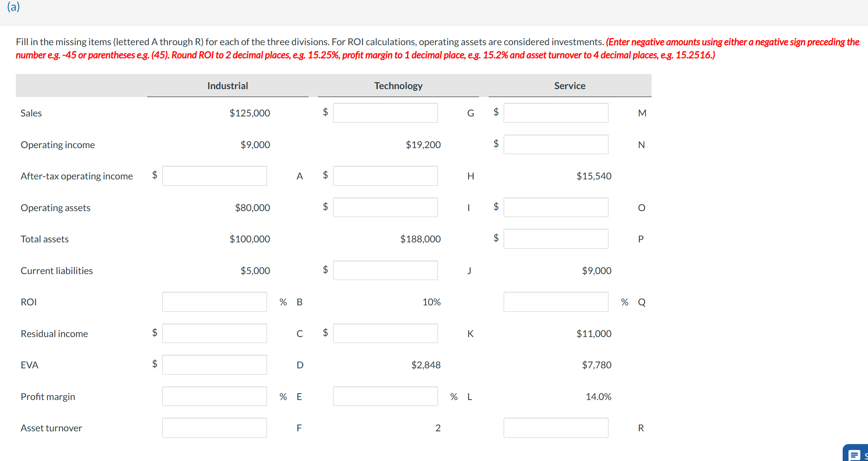Focus the Service Operating income field N
Screen dimensions: 868x461
pyautogui.click(x=556, y=145)
